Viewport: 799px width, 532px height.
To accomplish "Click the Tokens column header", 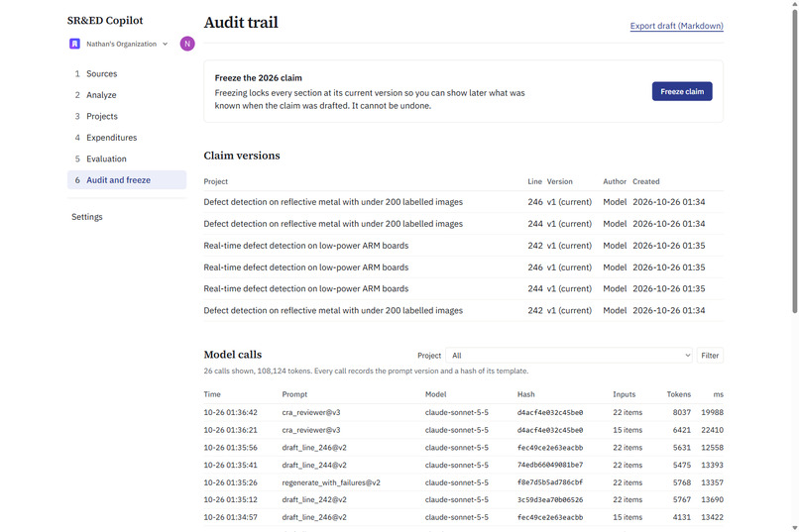I will [x=679, y=394].
